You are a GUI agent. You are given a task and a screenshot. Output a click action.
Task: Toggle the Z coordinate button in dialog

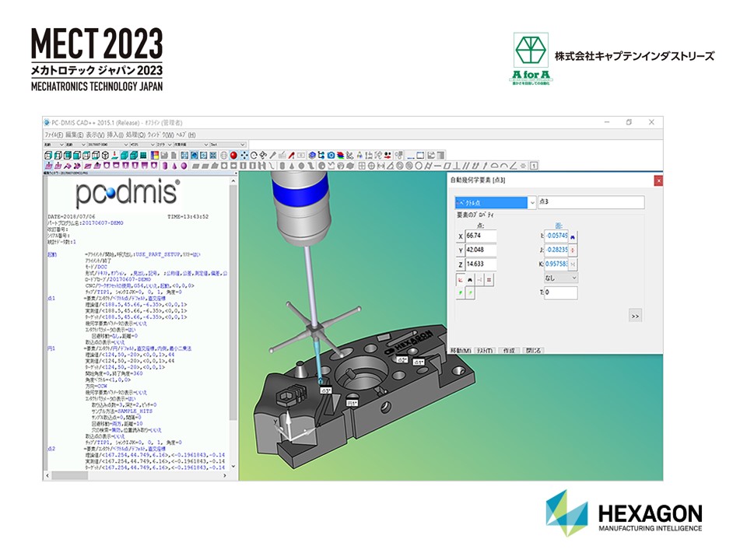point(461,264)
